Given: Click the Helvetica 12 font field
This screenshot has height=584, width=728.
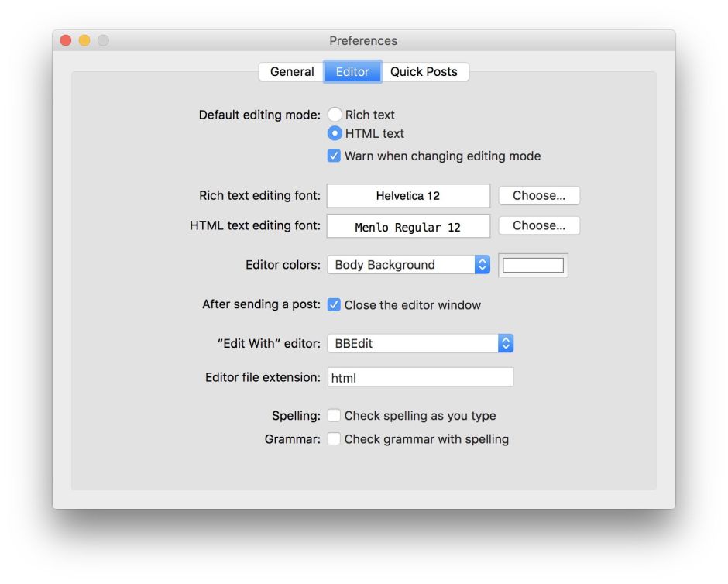Looking at the screenshot, I should coord(408,196).
